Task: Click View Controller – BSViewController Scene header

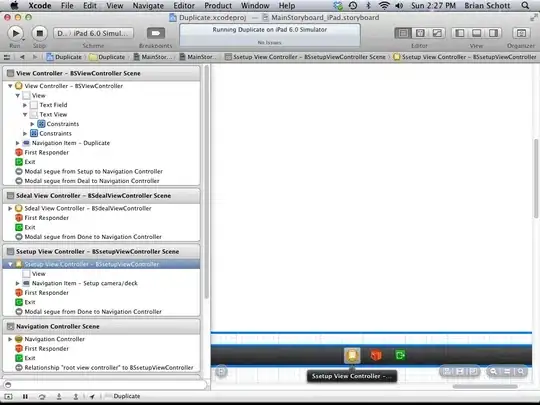Action: (x=101, y=73)
